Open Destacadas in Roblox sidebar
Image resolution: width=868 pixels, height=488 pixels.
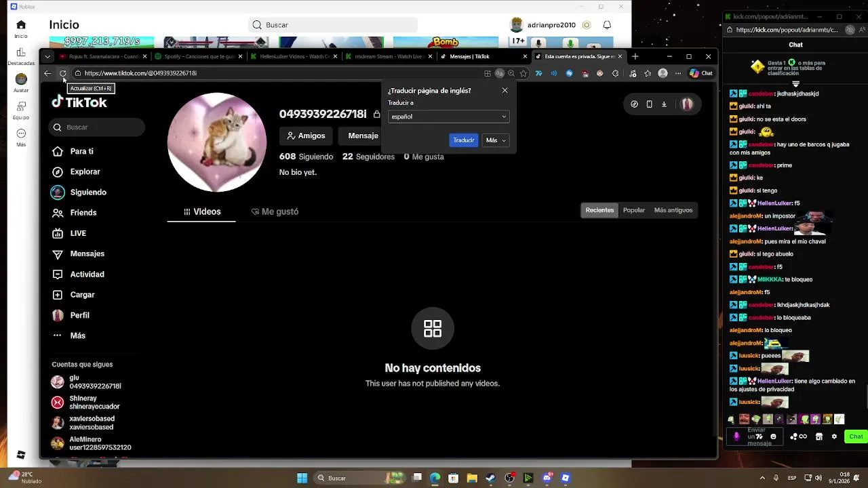[21, 56]
